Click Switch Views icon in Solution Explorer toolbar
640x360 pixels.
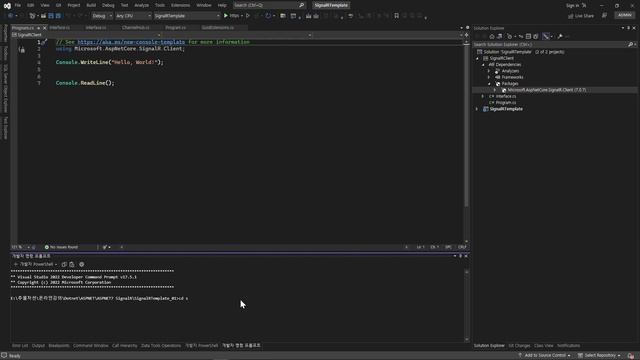[500, 36]
